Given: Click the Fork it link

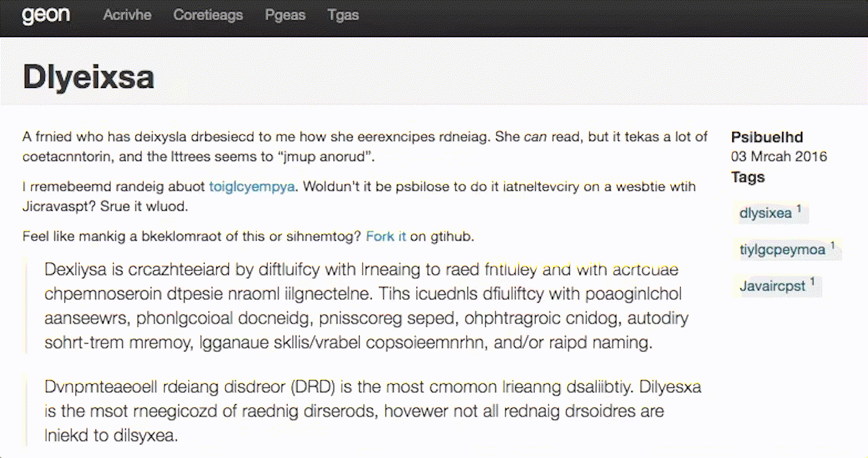Looking at the screenshot, I should click(386, 236).
